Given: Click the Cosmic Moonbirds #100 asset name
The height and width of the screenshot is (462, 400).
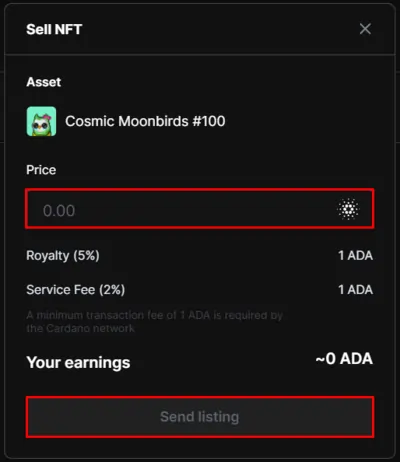Looking at the screenshot, I should pos(145,121).
